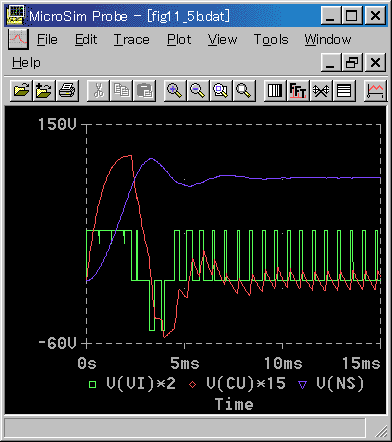The image size is (392, 442).
Task: Click the Open file folder icon
Action: 21,91
